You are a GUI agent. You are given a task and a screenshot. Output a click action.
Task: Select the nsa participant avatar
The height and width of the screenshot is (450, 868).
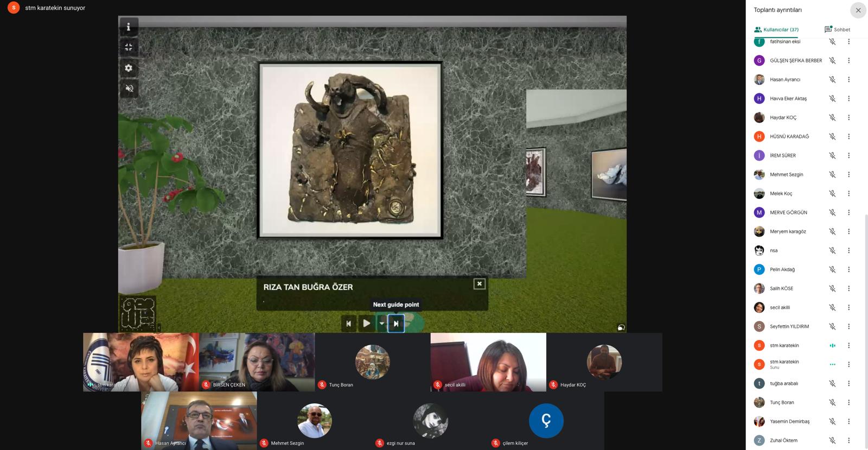(759, 251)
